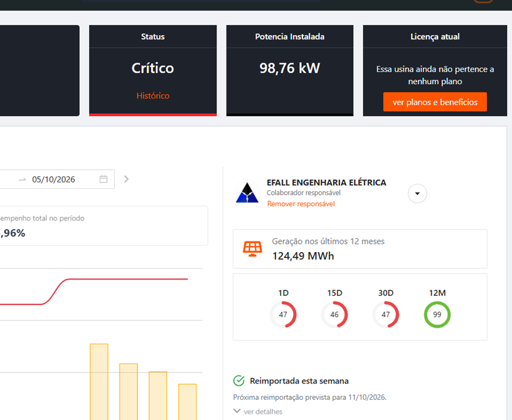Select the 1D performance gauge showing 47

point(283,314)
